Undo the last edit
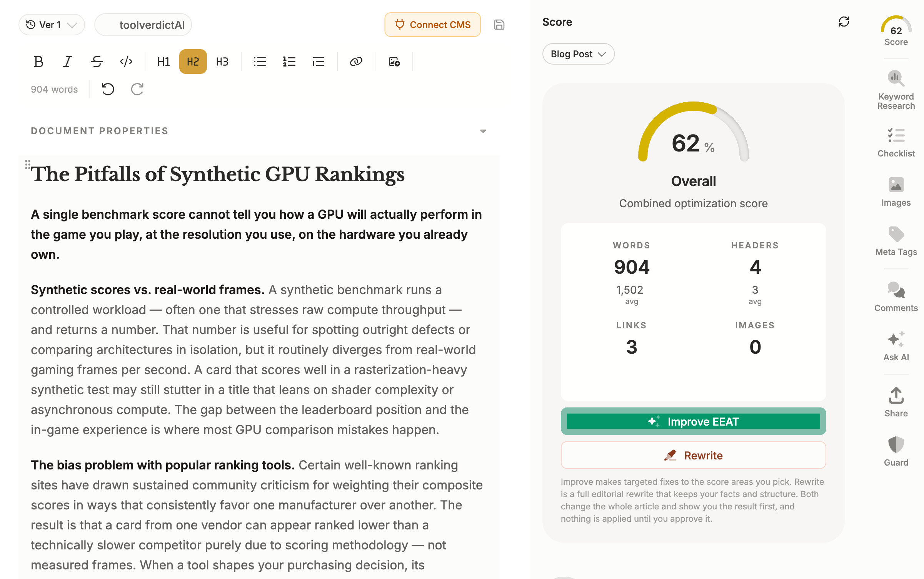 click(108, 89)
